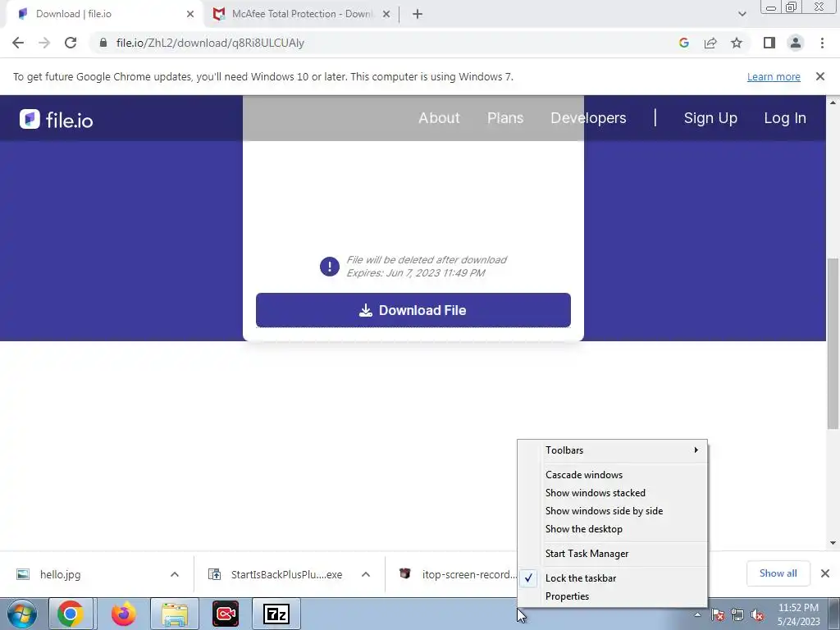Screen dimensions: 840x630
Task: Click Log In in the header
Action: pos(785,118)
